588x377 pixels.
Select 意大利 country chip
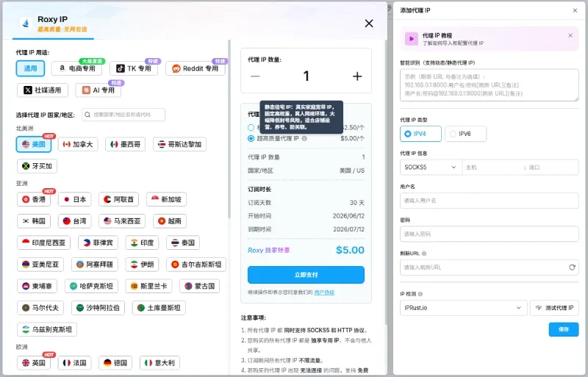pyautogui.click(x=159, y=363)
